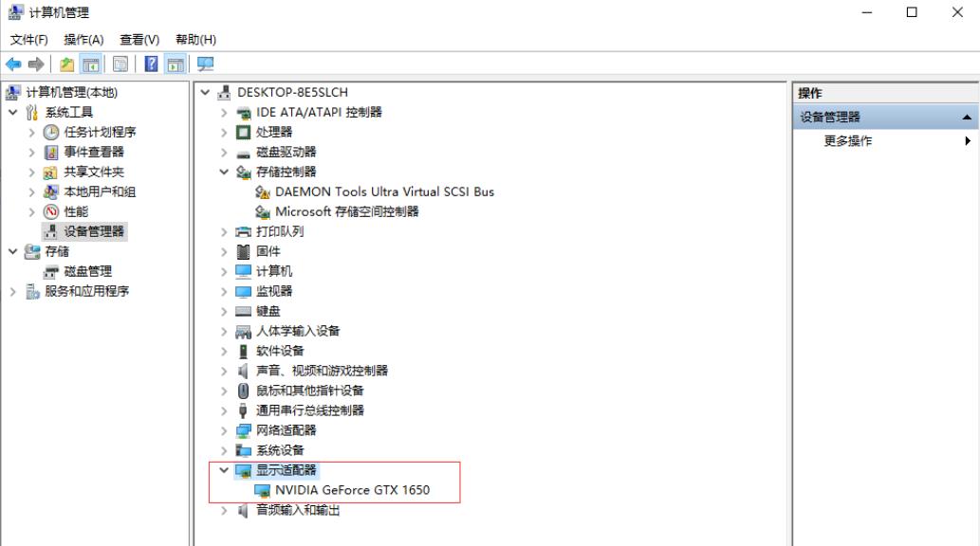The image size is (980, 546).
Task: Click the mouse device icon
Action: 243,391
